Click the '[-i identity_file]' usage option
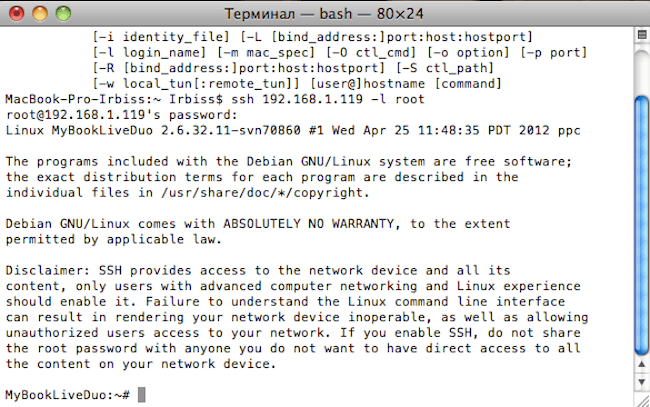The height and width of the screenshot is (407, 650). tap(161, 37)
